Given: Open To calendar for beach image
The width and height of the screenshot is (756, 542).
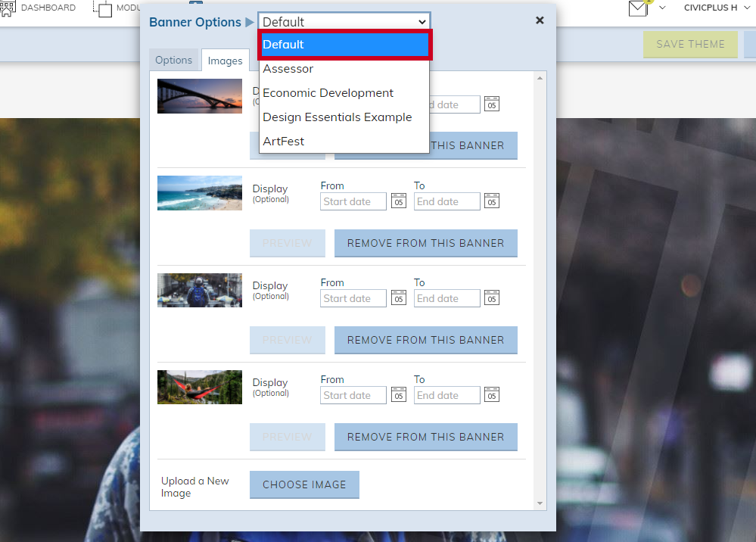Looking at the screenshot, I should [x=491, y=201].
